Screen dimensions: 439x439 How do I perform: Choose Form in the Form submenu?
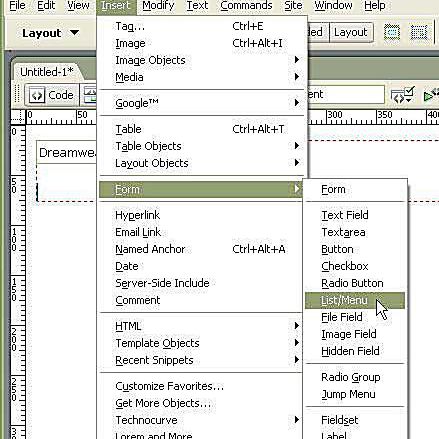pyautogui.click(x=355, y=189)
